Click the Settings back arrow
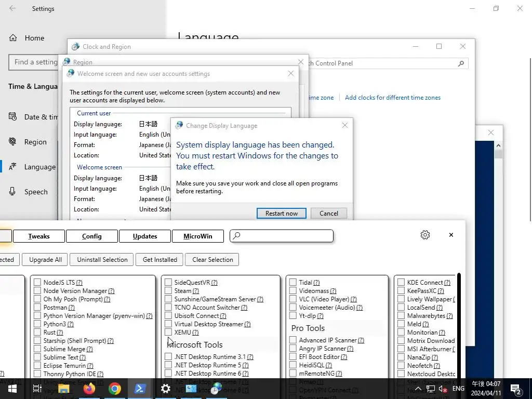Image resolution: width=532 pixels, height=399 pixels. coord(12,8)
